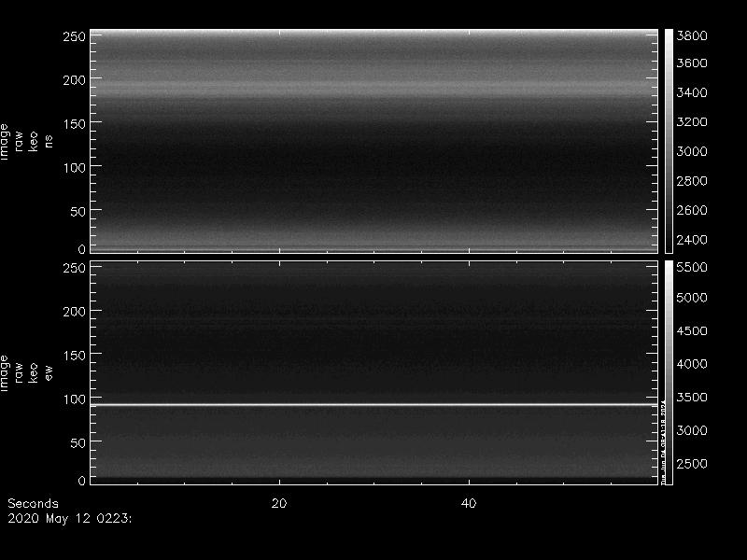This screenshot has width=747, height=560.
Task: Click the top ns keogram colorbar
Action: 668,140
